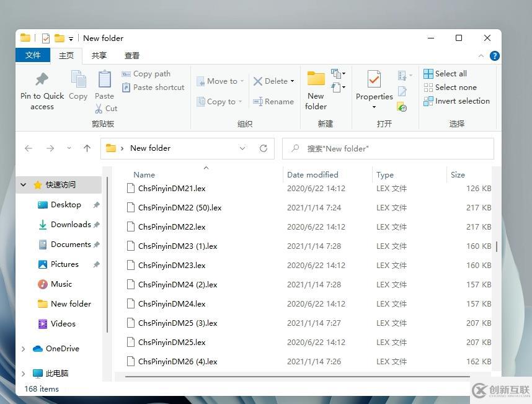Click the back navigation arrow
The image size is (532, 404).
click(29, 148)
